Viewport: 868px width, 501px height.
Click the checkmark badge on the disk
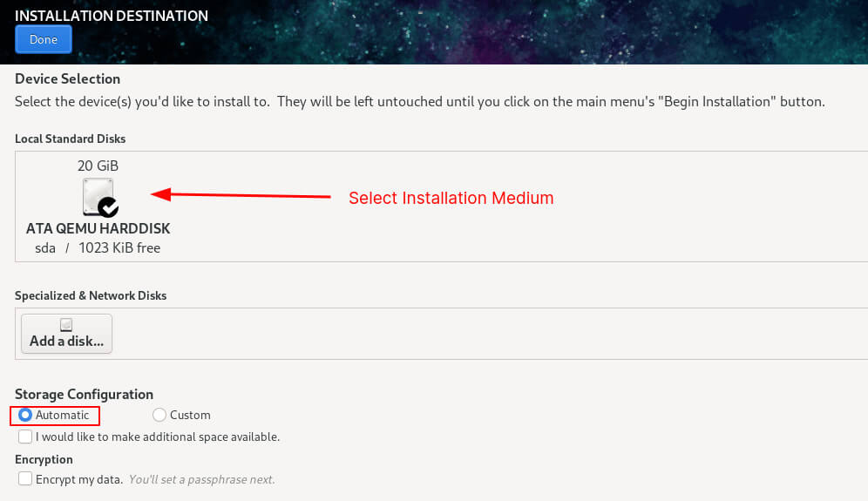[x=109, y=207]
